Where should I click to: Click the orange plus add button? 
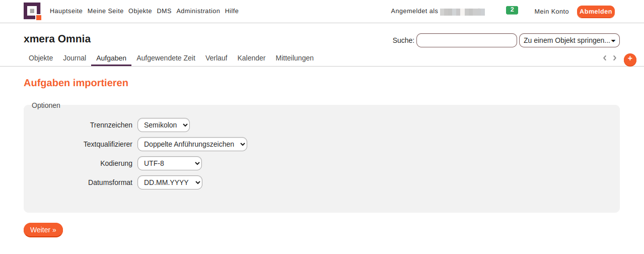coord(630,59)
